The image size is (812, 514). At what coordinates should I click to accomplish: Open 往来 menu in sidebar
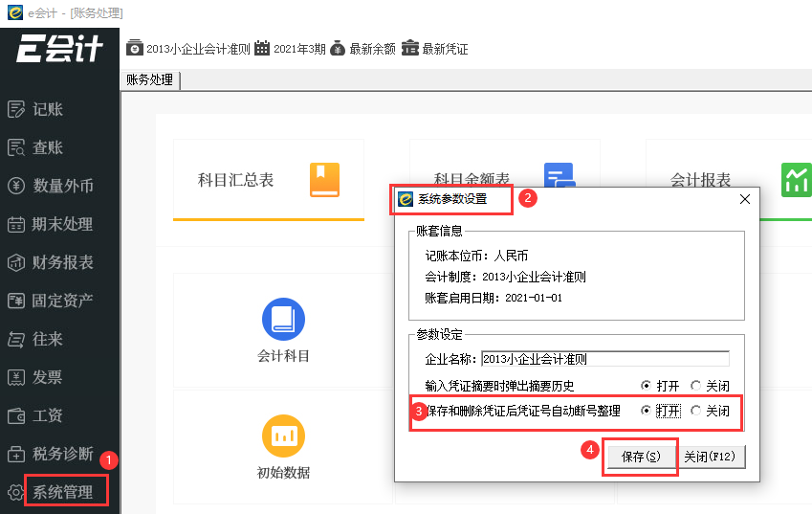pos(48,339)
